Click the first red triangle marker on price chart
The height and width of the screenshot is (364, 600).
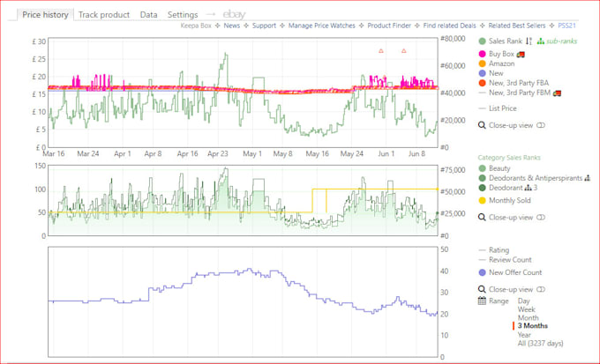(x=380, y=52)
